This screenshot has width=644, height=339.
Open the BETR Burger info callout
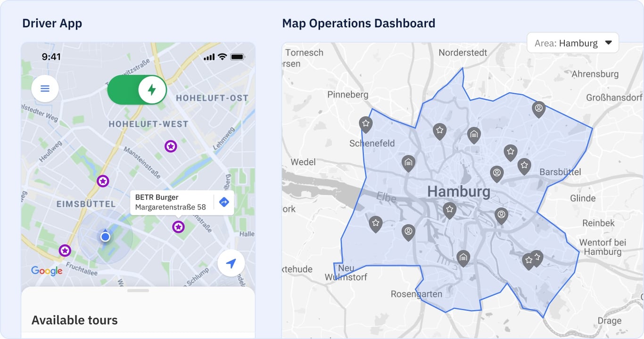pyautogui.click(x=182, y=202)
